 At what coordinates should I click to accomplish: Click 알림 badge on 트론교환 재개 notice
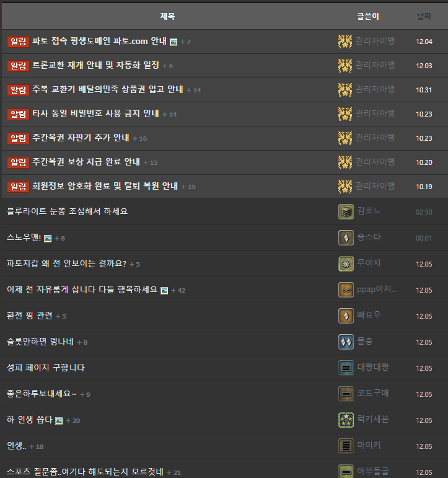(x=19, y=66)
